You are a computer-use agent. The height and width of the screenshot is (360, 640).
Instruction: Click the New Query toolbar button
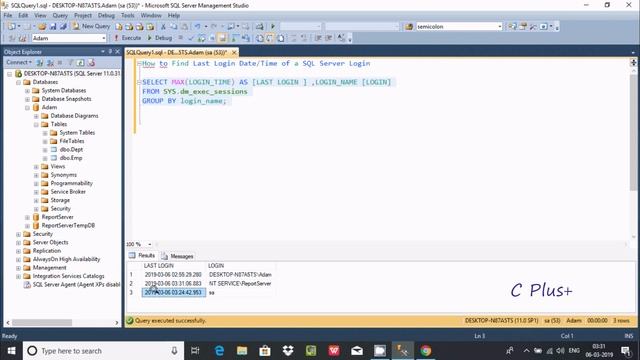click(91, 26)
